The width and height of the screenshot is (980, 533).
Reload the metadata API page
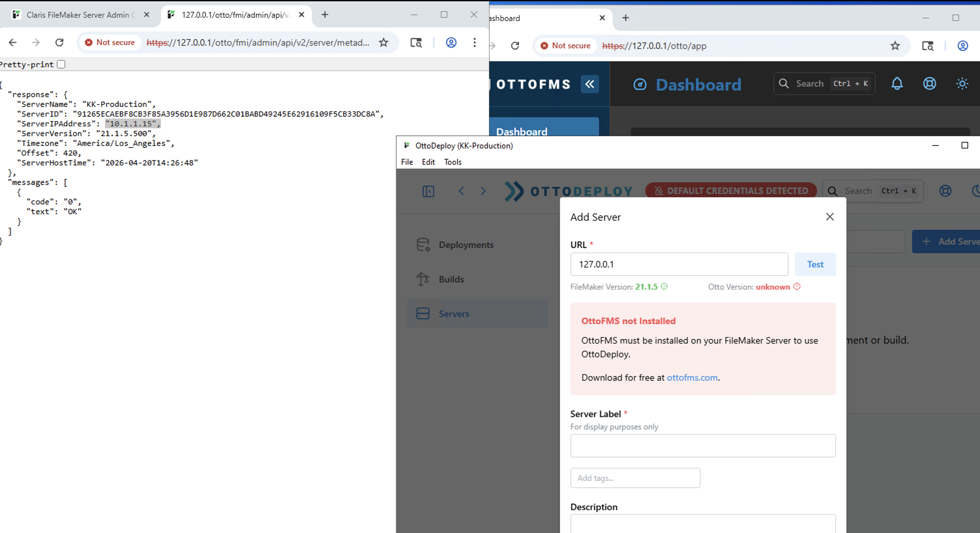59,43
